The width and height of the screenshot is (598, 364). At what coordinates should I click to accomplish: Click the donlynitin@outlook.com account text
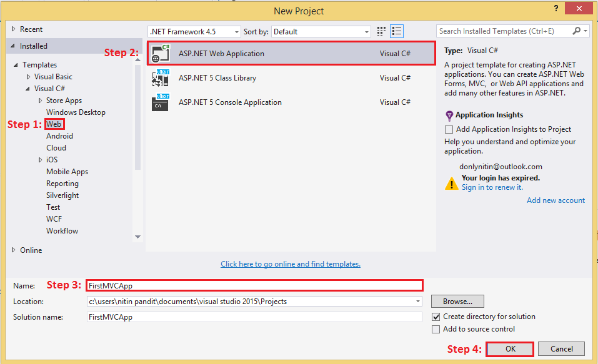point(501,167)
